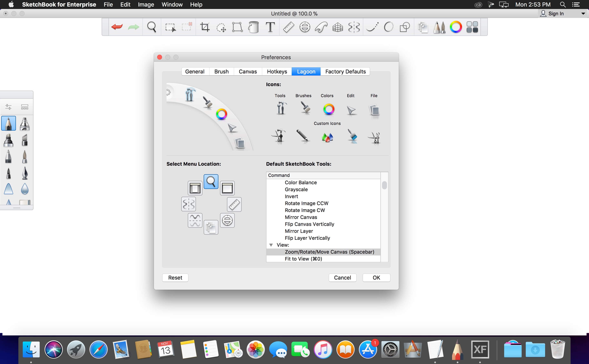Select the Steady Stroke tool

coord(372,27)
